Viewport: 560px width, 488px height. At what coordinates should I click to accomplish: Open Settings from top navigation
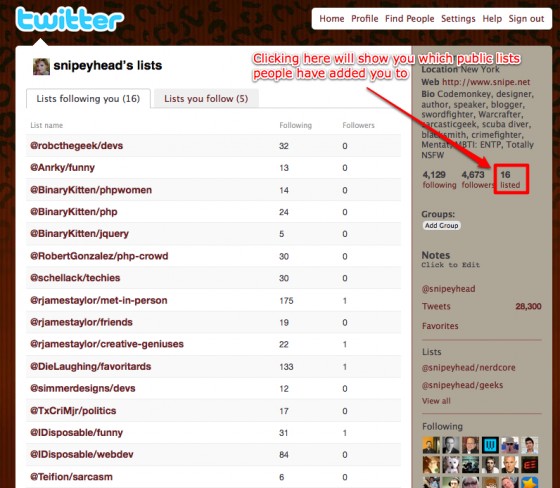(458, 19)
